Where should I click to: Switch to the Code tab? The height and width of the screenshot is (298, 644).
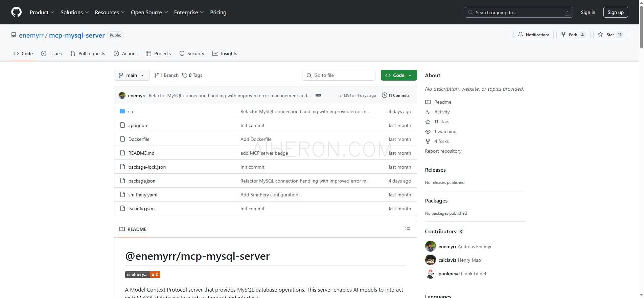[23, 54]
